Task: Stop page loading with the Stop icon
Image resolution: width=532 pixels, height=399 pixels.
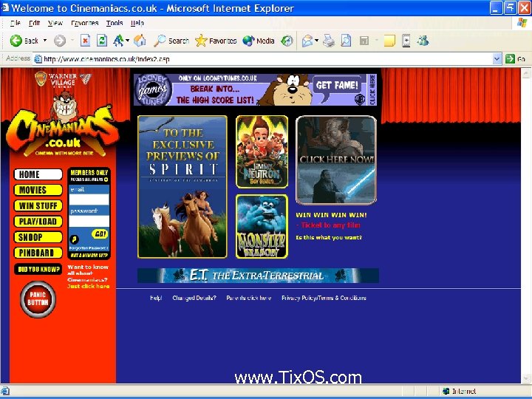Action: [85, 41]
